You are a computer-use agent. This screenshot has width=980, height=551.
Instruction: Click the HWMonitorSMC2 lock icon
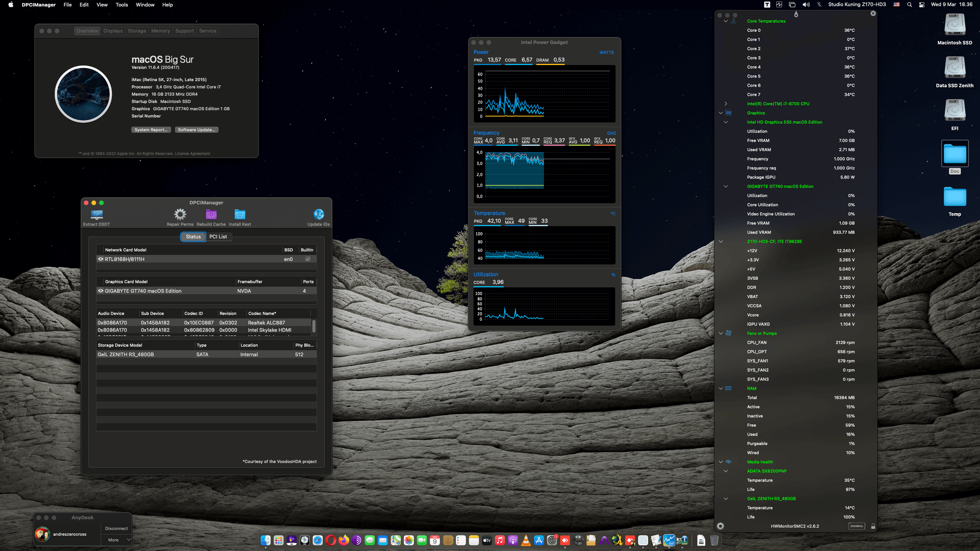pyautogui.click(x=873, y=526)
